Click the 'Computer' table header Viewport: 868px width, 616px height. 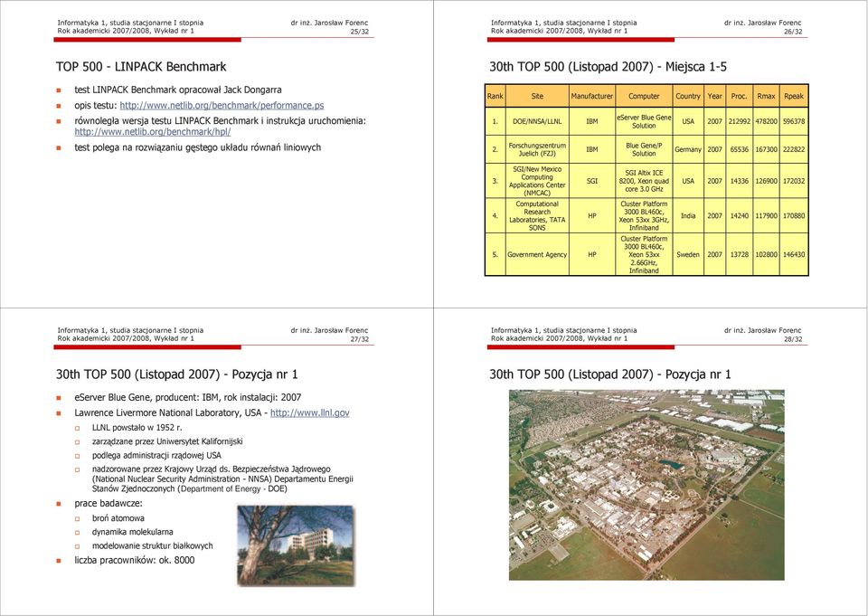pyautogui.click(x=644, y=96)
